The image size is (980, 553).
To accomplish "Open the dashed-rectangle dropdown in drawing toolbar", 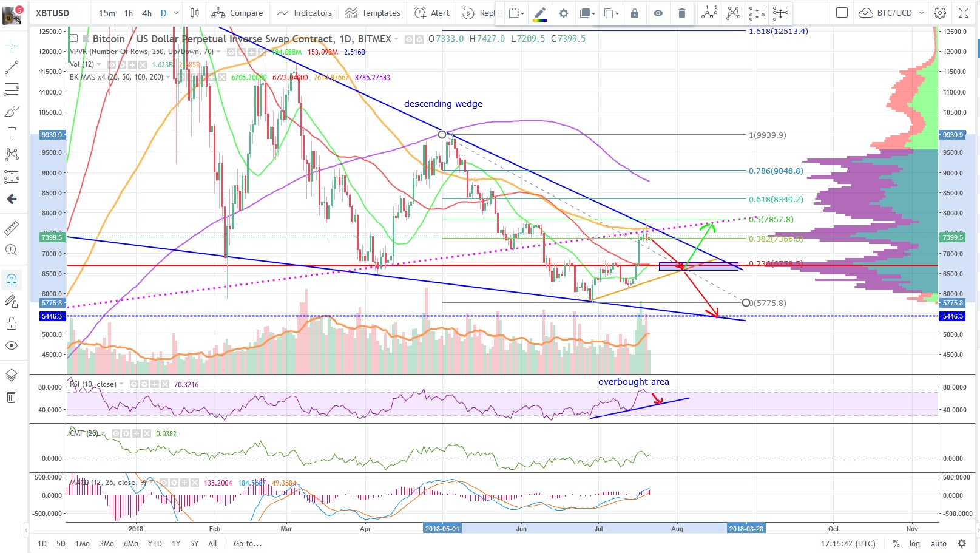I will (516, 13).
